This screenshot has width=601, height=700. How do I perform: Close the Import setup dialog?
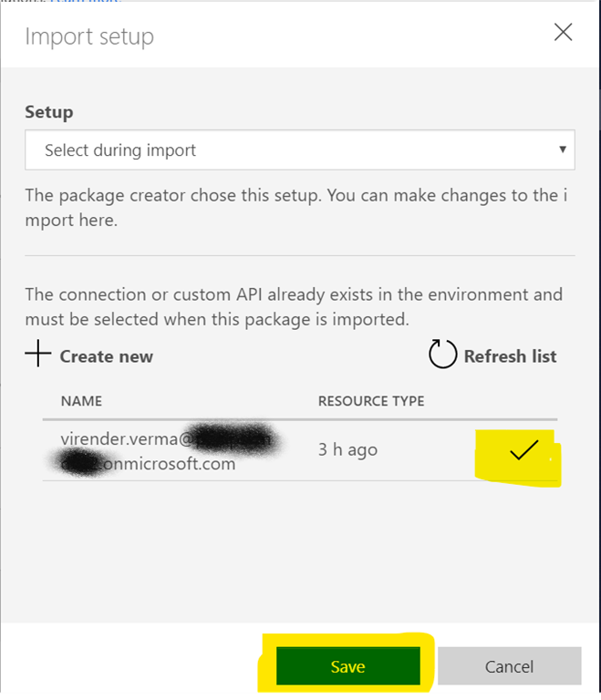click(563, 34)
